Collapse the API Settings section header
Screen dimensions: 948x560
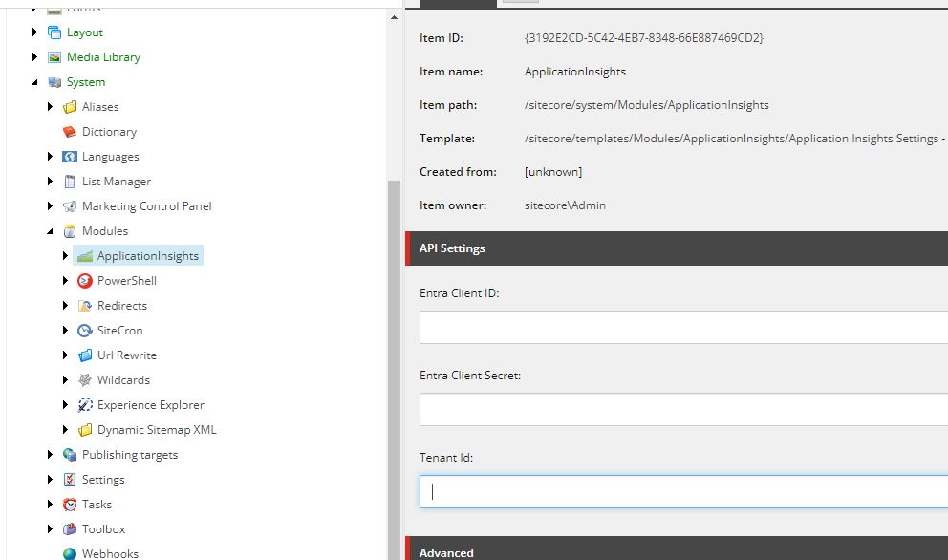coord(677,248)
